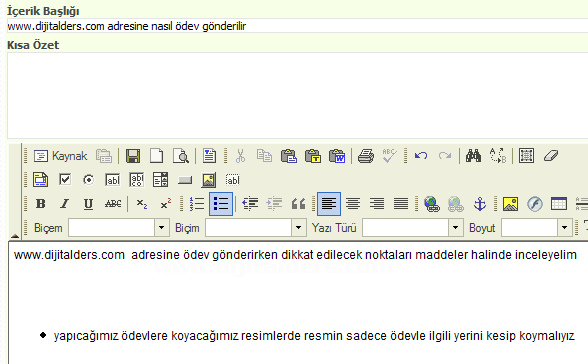Click the spell check ABC icon
This screenshot has width=588, height=364.
[x=390, y=156]
